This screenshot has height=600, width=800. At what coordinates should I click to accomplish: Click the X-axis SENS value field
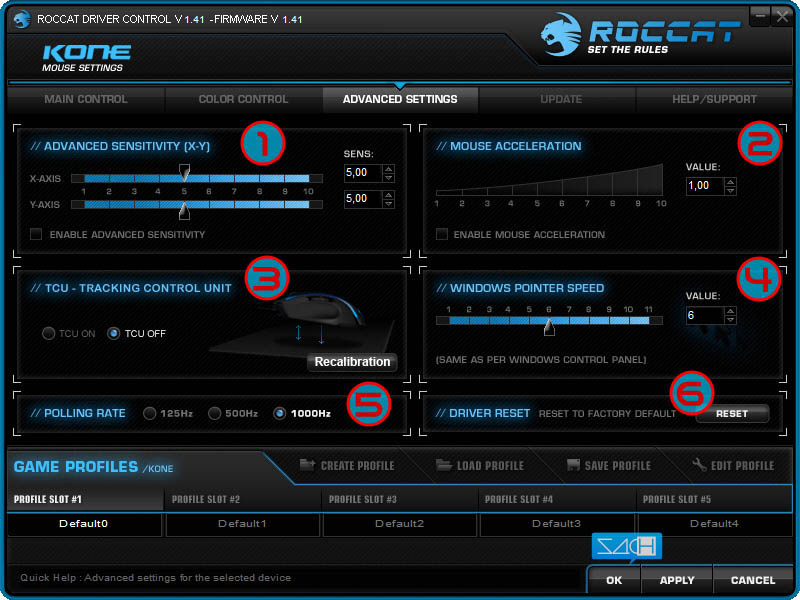coord(363,173)
